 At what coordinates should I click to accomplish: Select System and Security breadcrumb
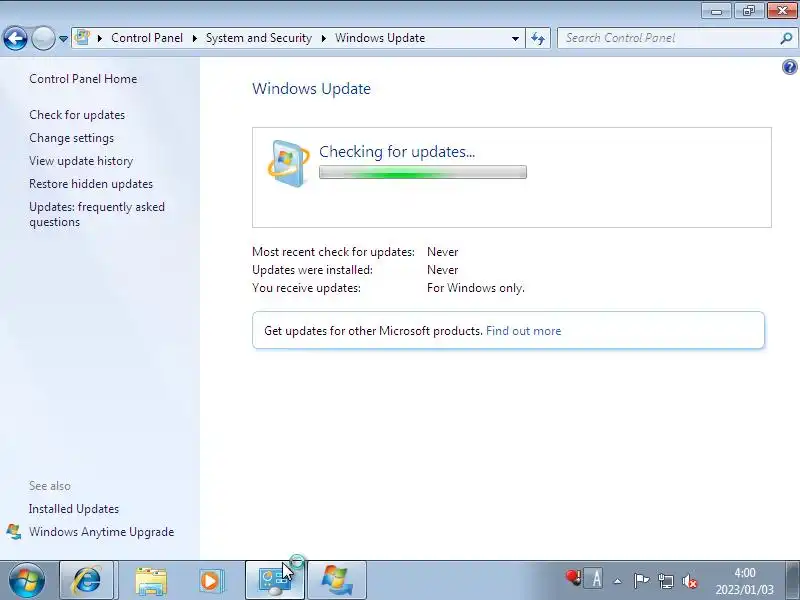pyautogui.click(x=259, y=38)
